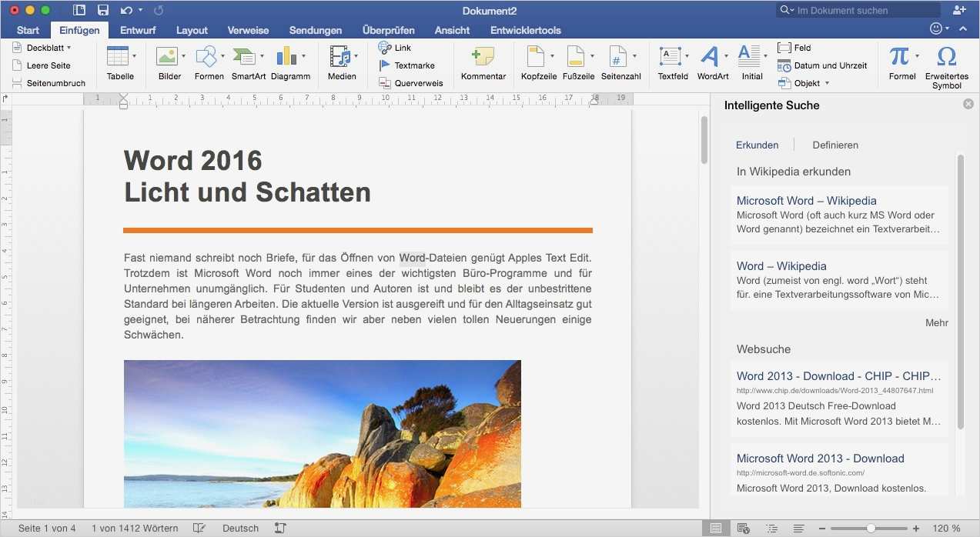980x537 pixels.
Task: Open the Entwurf ribbon tab
Action: coord(137,30)
